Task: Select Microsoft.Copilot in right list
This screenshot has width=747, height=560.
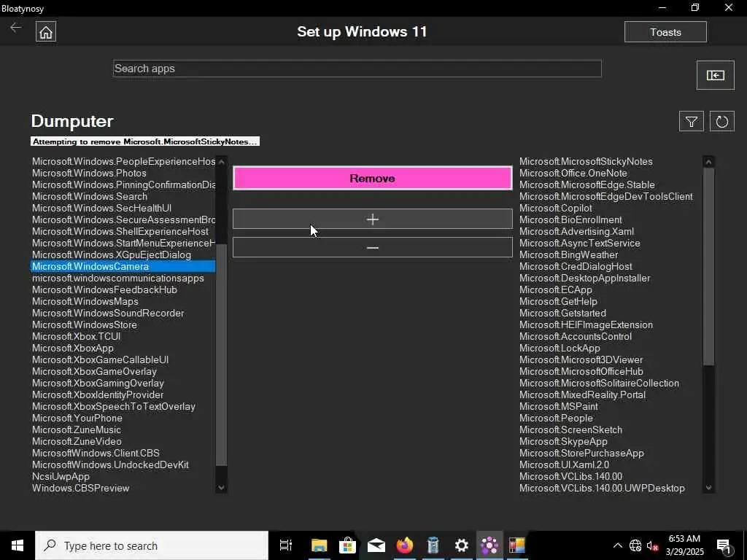Action: 555,208
